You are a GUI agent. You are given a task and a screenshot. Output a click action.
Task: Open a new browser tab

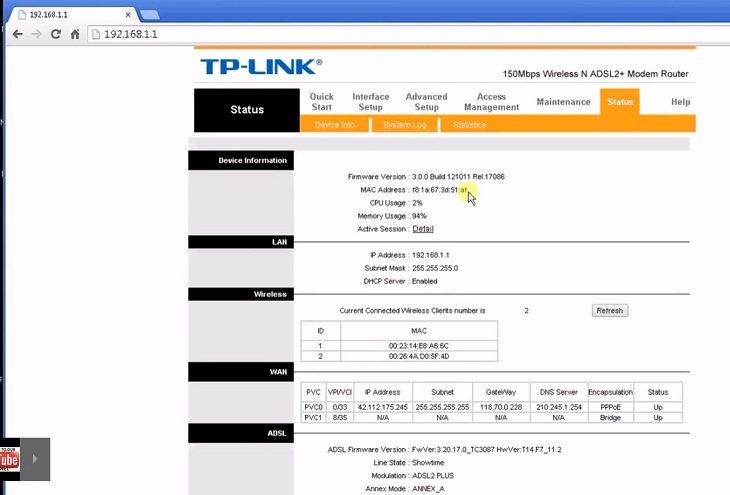[x=150, y=15]
